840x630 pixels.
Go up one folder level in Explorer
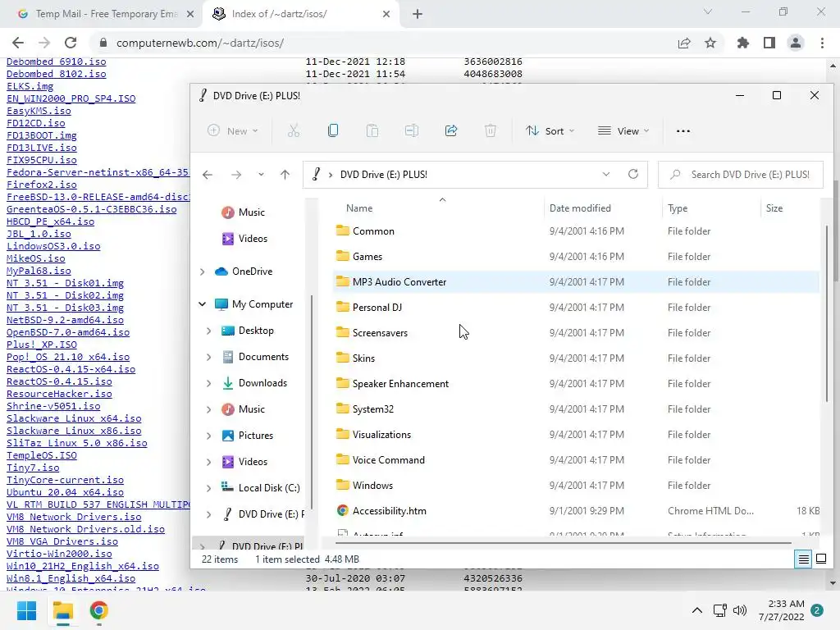[285, 175]
